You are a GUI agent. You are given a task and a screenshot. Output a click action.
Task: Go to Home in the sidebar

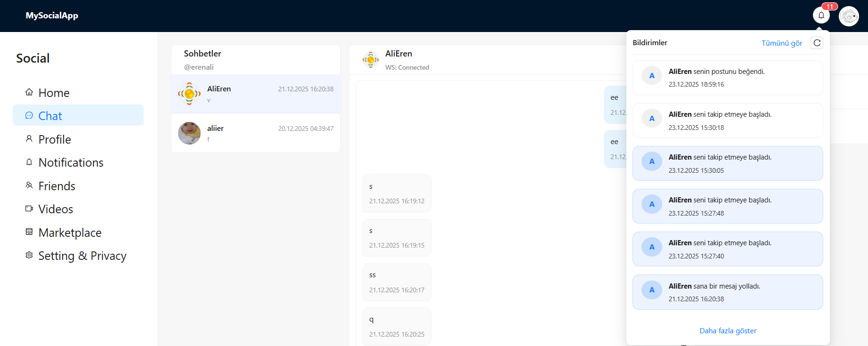pos(78,93)
